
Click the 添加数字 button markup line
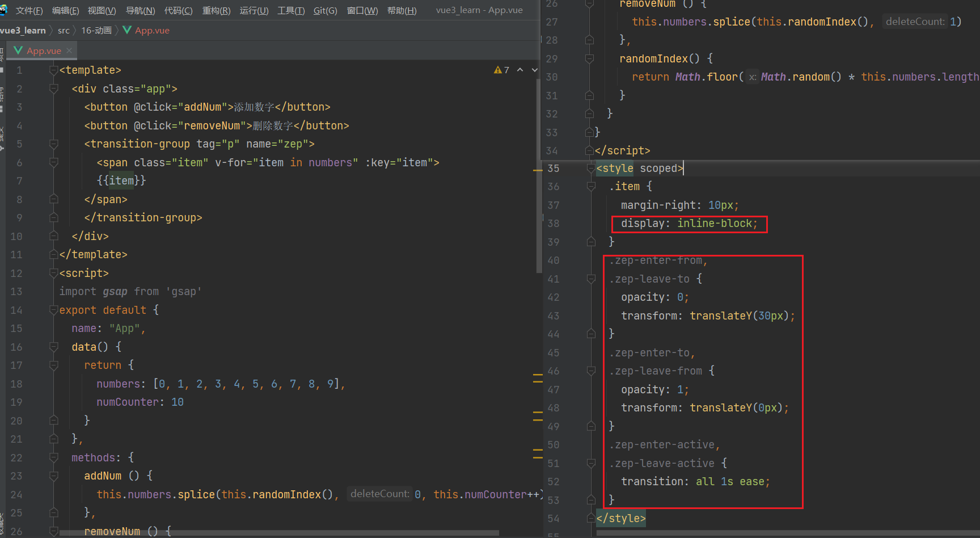coord(207,107)
